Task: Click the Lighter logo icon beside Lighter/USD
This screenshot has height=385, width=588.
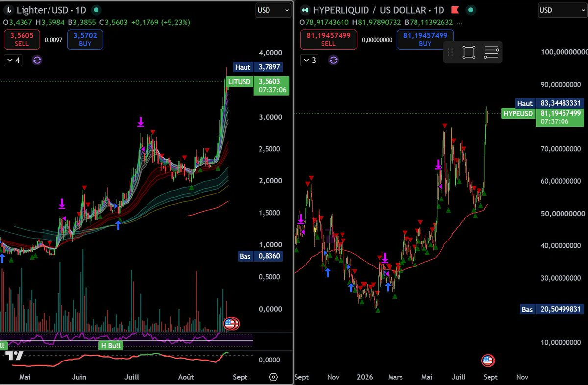Action: tap(8, 10)
